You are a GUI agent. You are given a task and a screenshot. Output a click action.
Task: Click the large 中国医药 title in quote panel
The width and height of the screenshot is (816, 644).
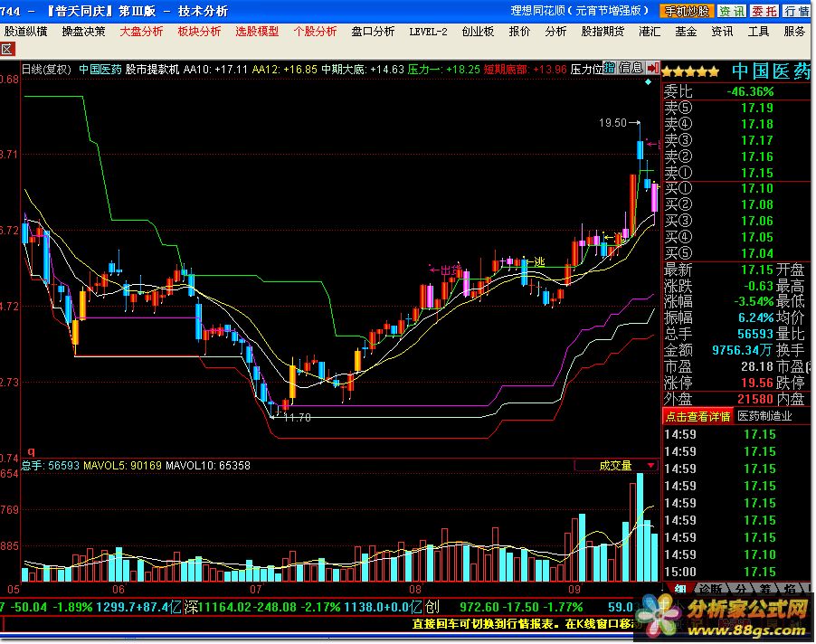pos(771,71)
